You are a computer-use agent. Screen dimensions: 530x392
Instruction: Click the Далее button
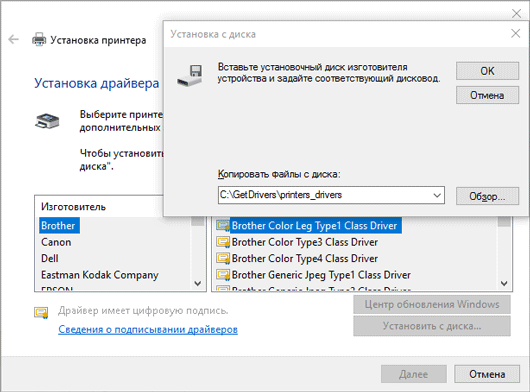tap(414, 374)
